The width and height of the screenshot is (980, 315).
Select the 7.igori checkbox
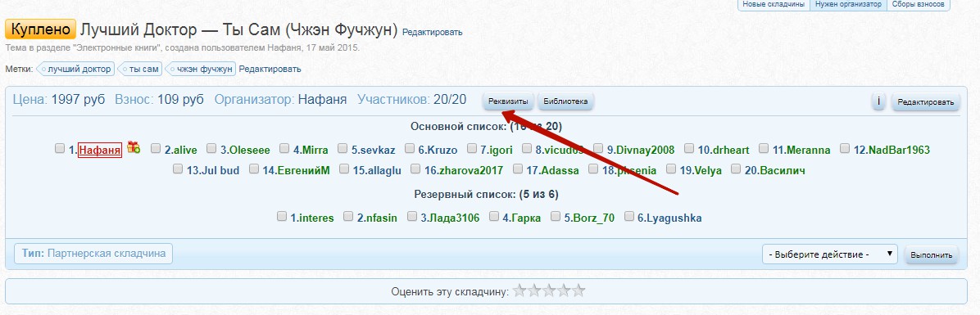[x=471, y=148]
